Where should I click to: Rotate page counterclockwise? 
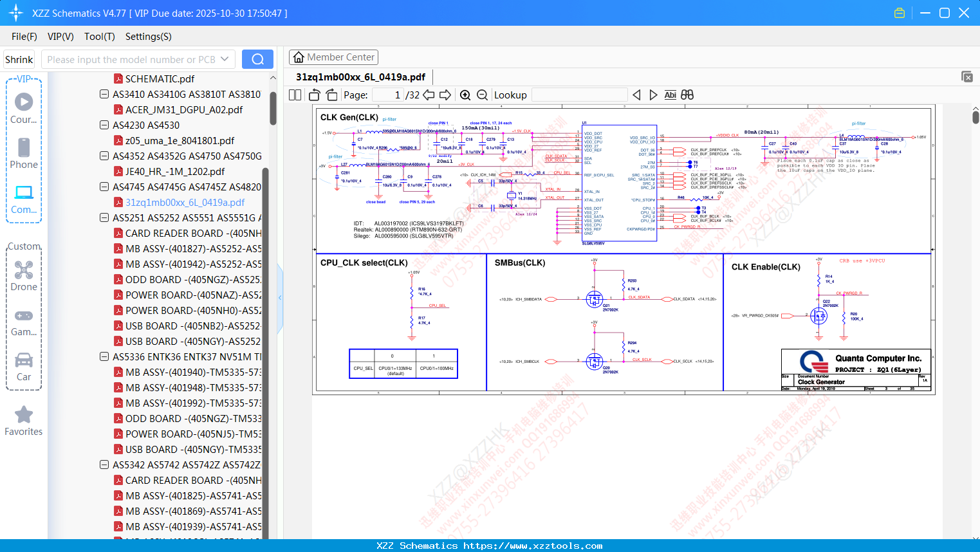[x=315, y=95]
